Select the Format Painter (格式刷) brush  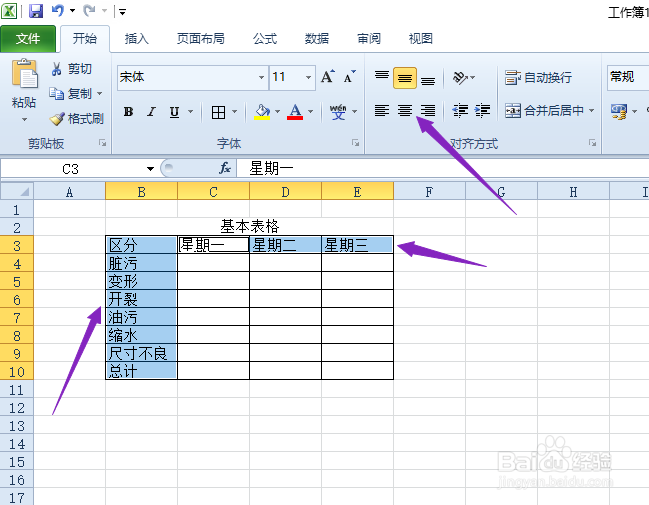click(77, 119)
